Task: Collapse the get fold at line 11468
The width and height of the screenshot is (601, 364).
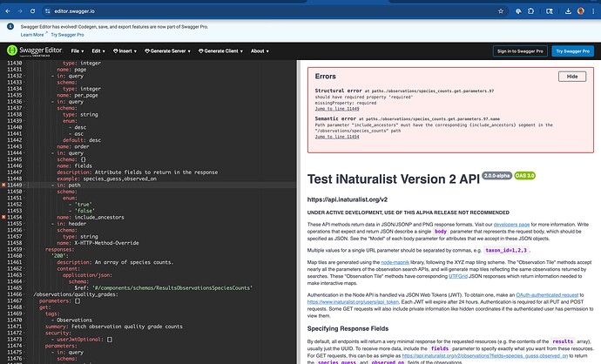Action: 25,307
